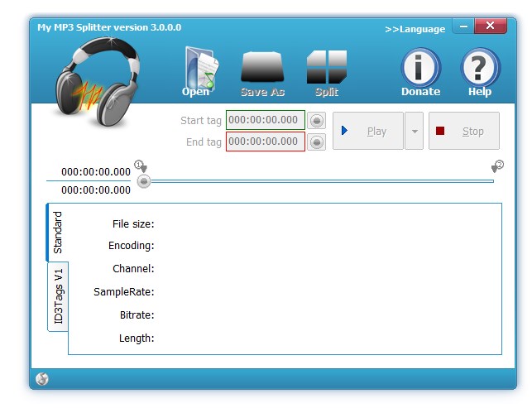
Task: Open the >>Language menu
Action: click(415, 29)
